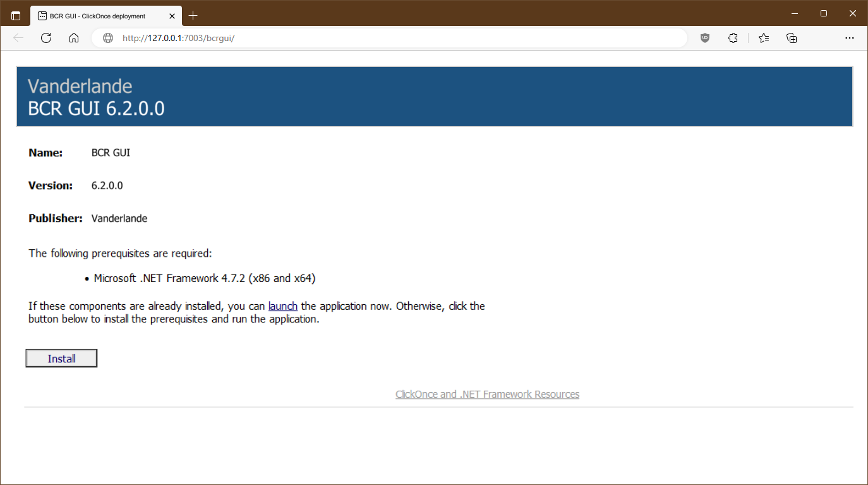This screenshot has width=868, height=485.
Task: Minimize the browser window
Action: click(x=795, y=13)
